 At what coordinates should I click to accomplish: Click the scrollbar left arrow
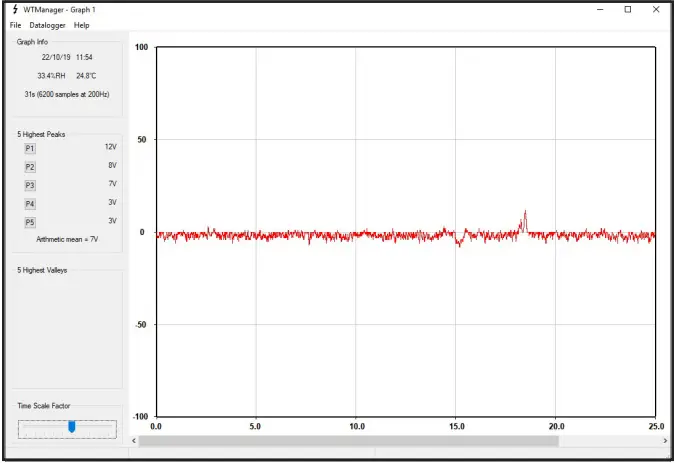(x=134, y=441)
